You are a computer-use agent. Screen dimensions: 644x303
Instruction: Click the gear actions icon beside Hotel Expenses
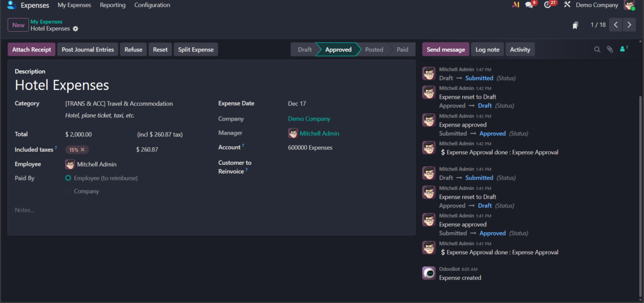76,29
